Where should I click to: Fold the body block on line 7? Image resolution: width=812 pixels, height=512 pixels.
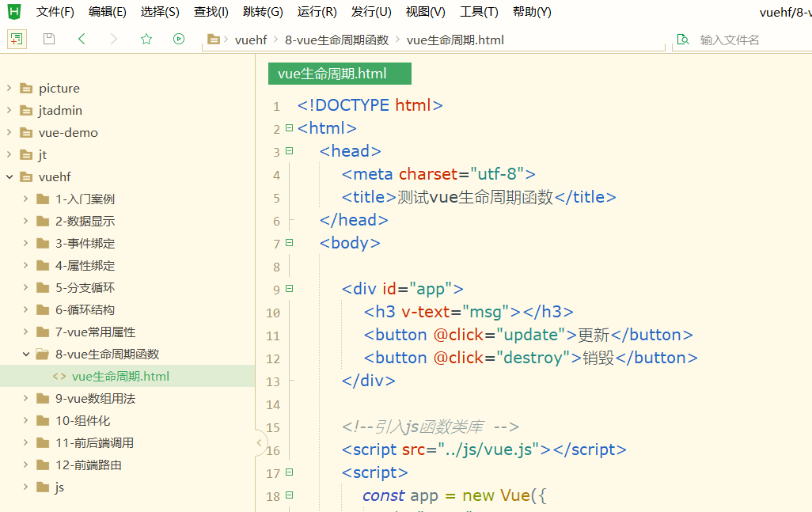pyautogui.click(x=290, y=242)
